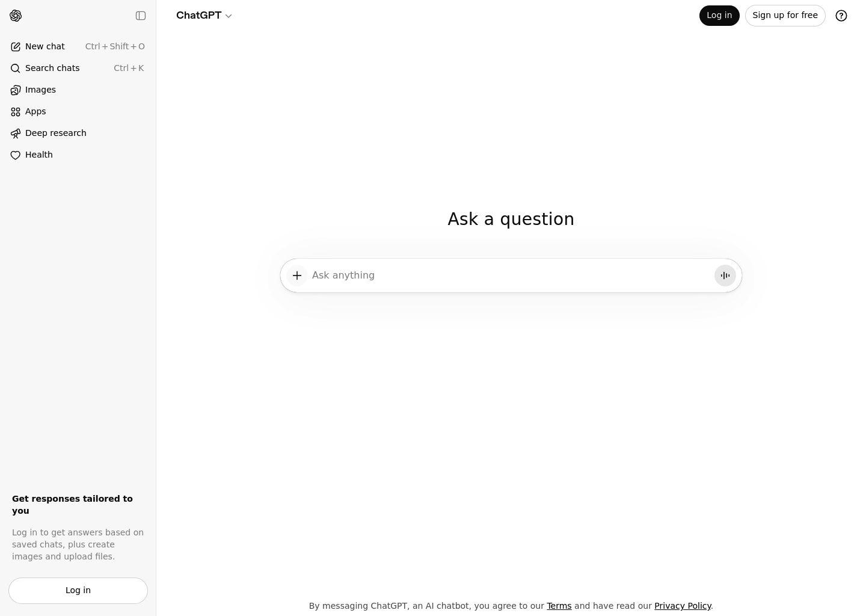Open Search chats from sidebar

coord(52,68)
